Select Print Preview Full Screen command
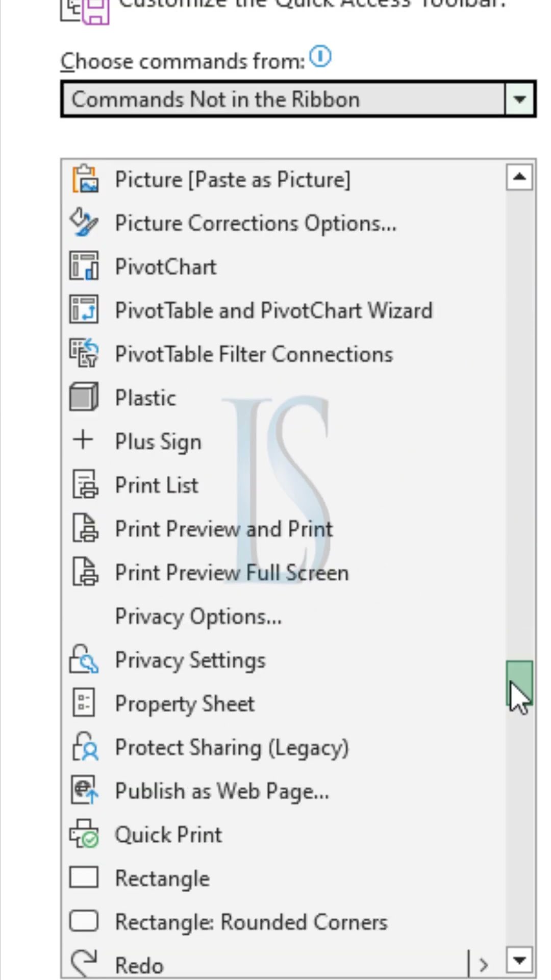 click(x=232, y=573)
